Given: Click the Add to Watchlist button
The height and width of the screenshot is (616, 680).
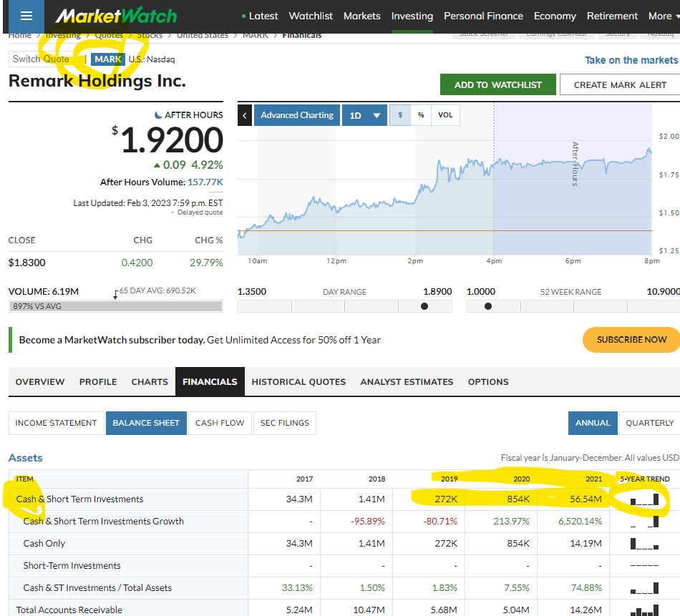Looking at the screenshot, I should (x=498, y=84).
